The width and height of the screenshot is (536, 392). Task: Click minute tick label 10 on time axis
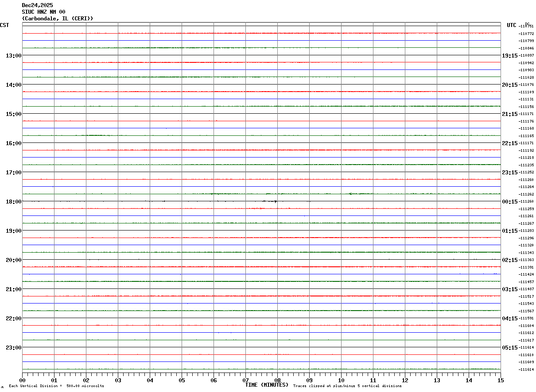point(341,380)
